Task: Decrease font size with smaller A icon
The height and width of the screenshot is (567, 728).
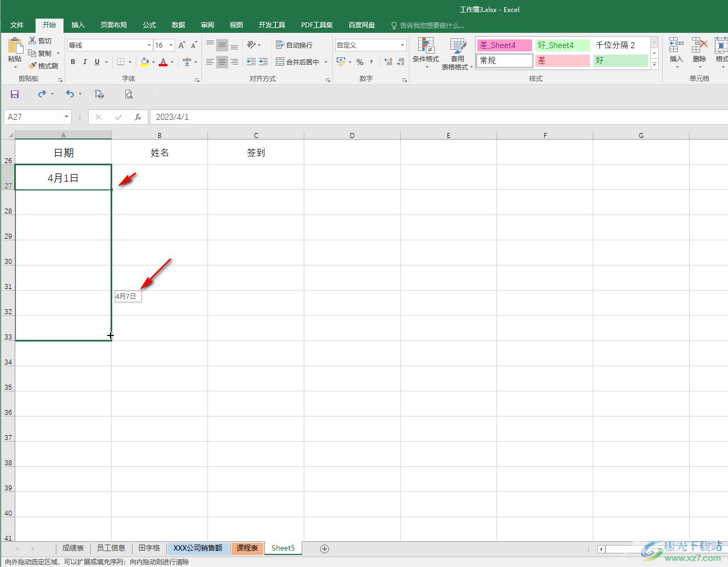Action: [x=194, y=45]
